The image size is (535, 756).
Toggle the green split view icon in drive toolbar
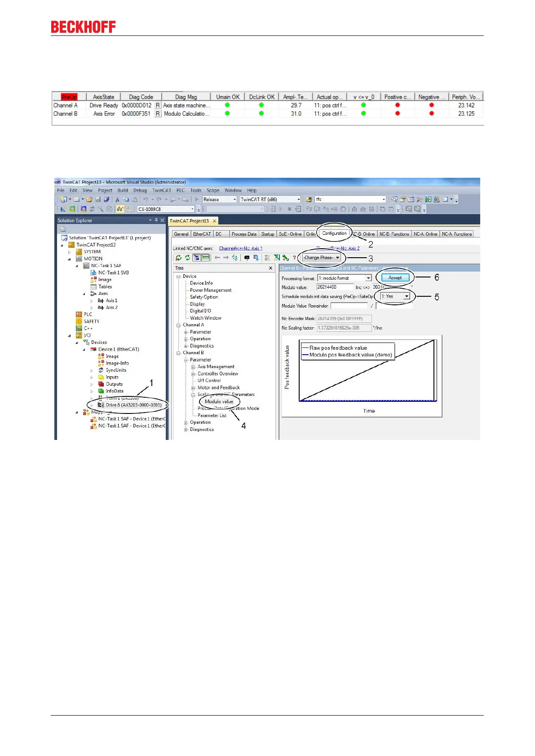(206, 258)
